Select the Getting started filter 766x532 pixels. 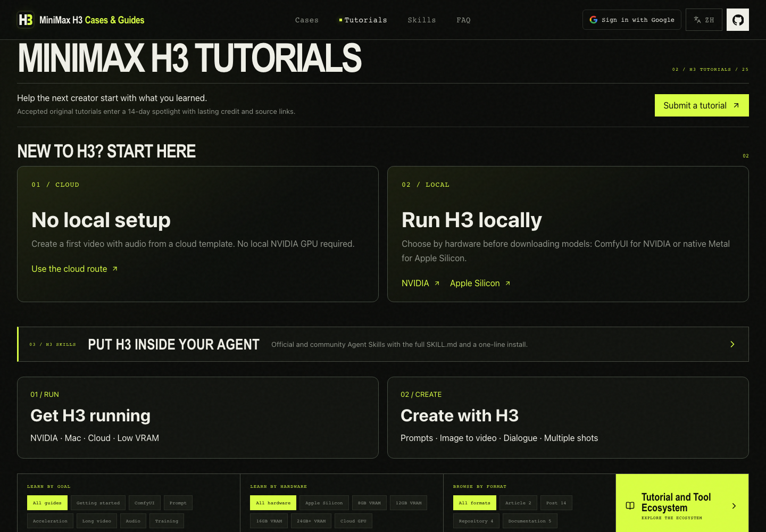click(x=98, y=503)
